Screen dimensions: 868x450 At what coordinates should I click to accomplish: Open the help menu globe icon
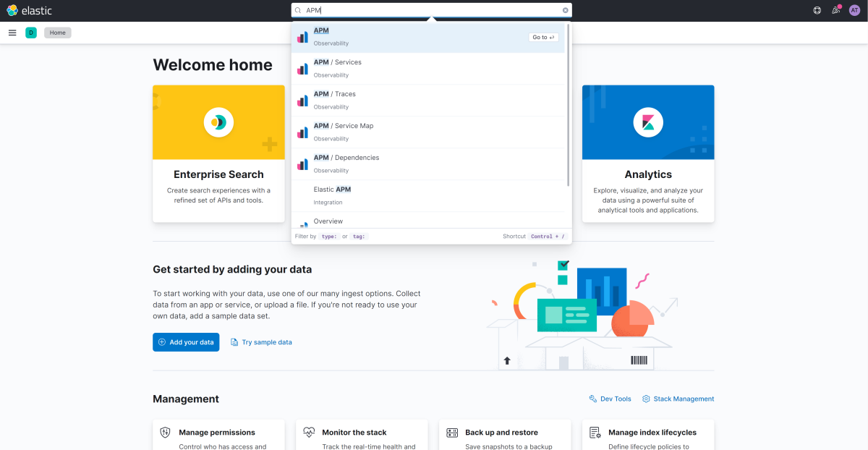coord(817,11)
